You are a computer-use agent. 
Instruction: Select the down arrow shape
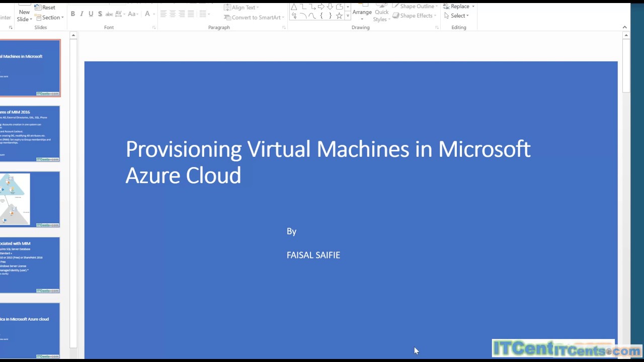point(330,7)
